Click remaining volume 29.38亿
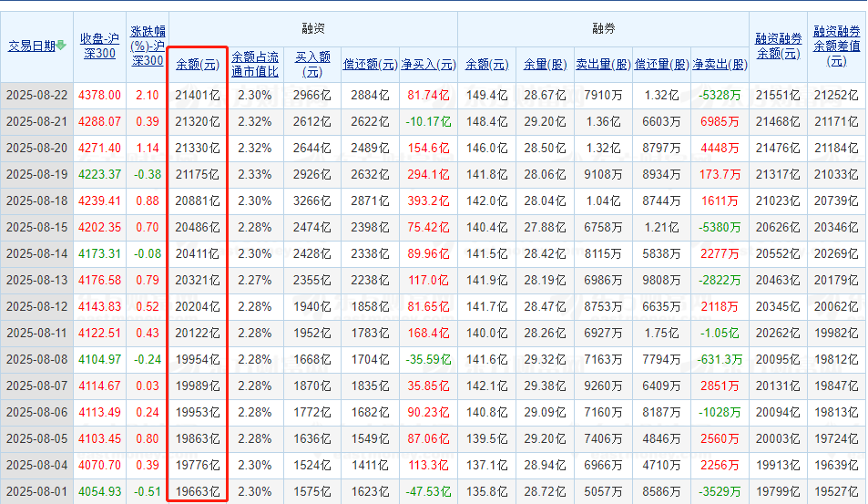This screenshot has width=868, height=504. pos(546,386)
